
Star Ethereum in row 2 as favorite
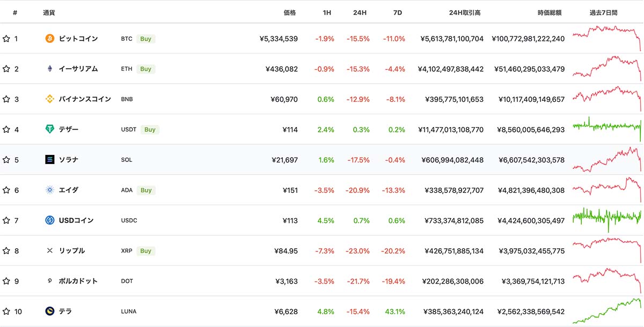(x=6, y=69)
